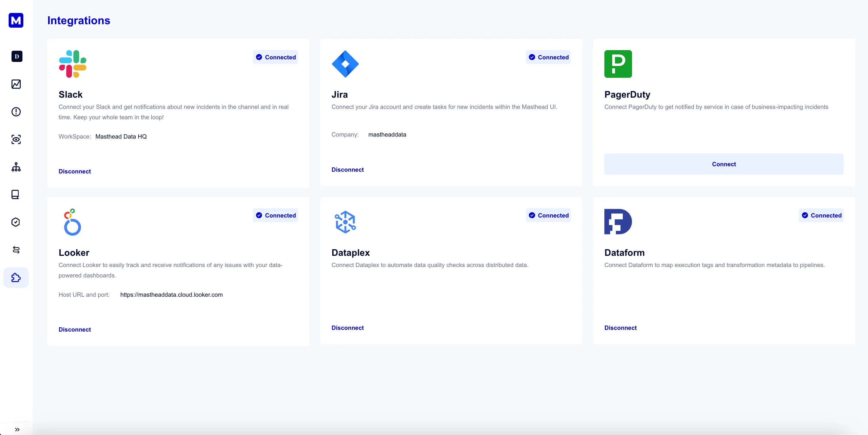Click the Slack Connected status badge
Image resolution: width=868 pixels, height=435 pixels.
[275, 57]
